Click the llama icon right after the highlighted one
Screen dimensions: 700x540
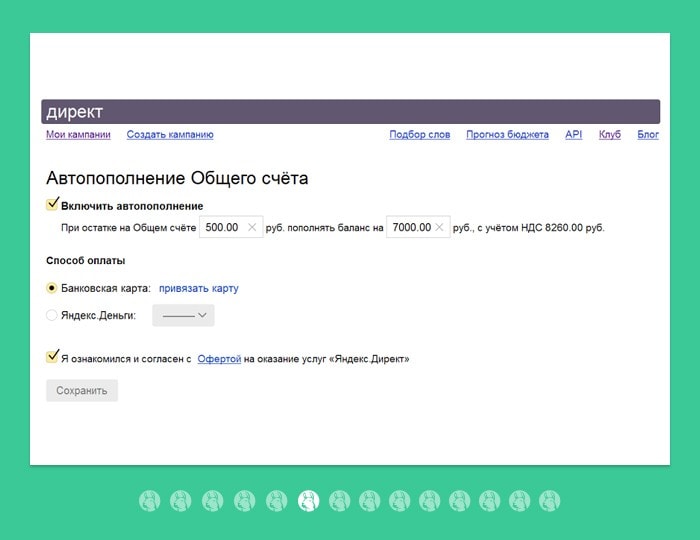point(340,501)
